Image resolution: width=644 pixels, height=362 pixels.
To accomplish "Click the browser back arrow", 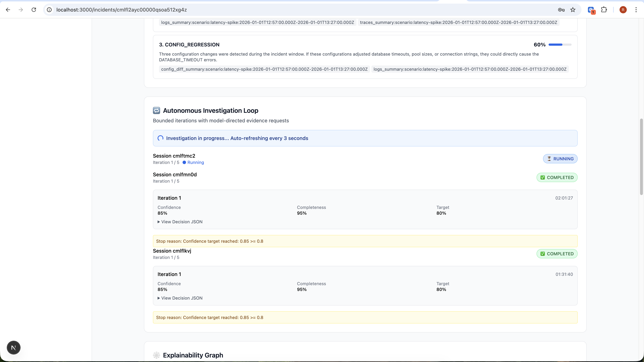I will 8,10.
